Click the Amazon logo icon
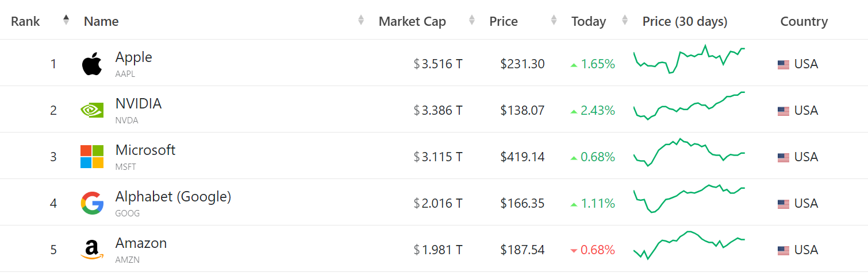 pyautogui.click(x=92, y=250)
